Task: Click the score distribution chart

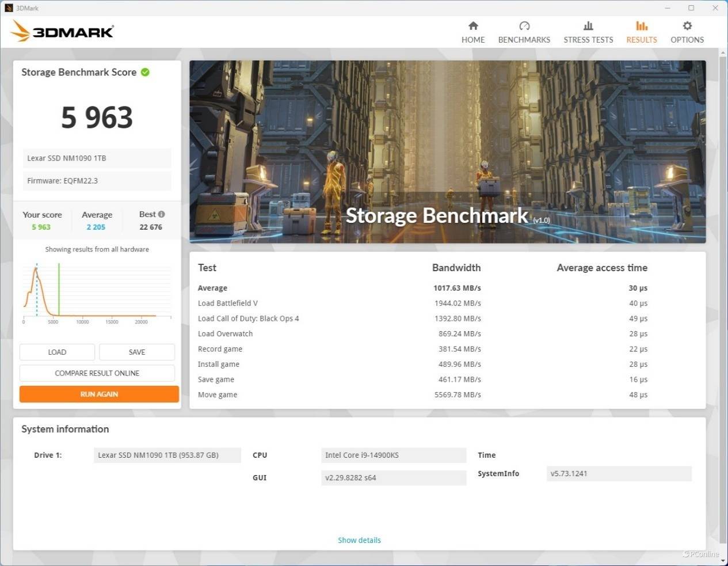Action: coord(97,293)
